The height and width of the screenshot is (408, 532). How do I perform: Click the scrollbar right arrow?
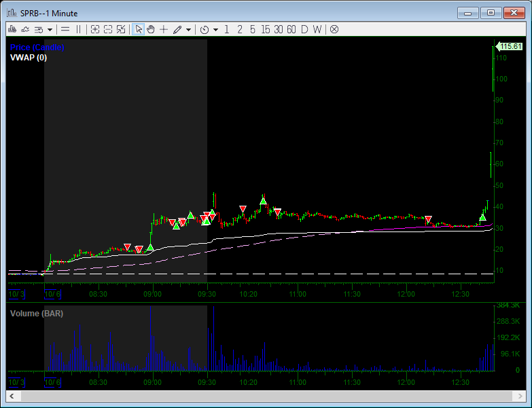[x=520, y=396]
